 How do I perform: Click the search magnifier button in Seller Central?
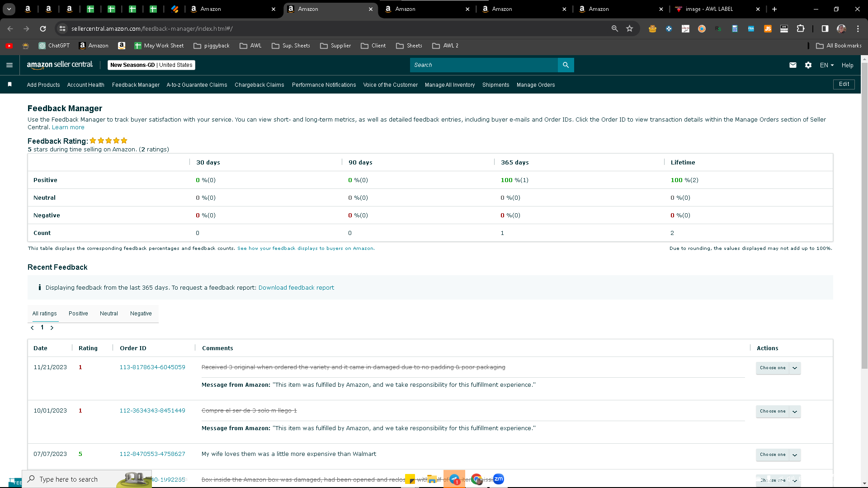(566, 65)
